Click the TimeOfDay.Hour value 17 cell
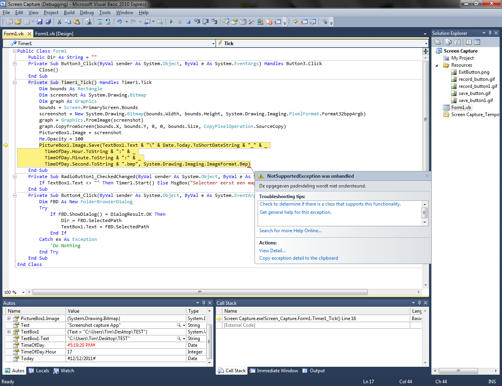This screenshot has width=502, height=386. tap(126, 352)
